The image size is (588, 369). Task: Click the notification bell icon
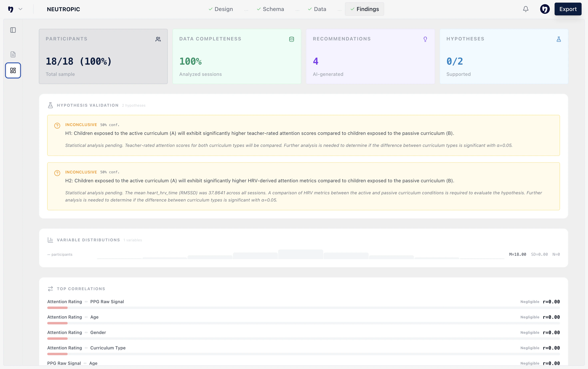coord(526,9)
